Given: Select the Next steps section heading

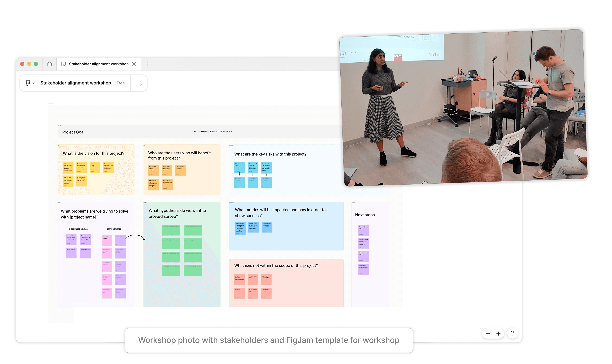Looking at the screenshot, I should click(365, 215).
